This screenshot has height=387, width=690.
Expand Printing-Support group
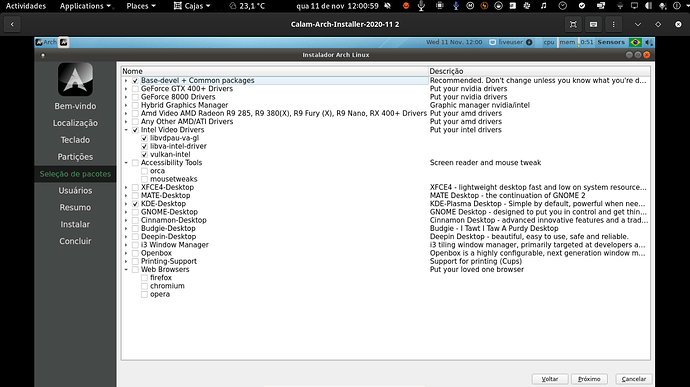click(126, 262)
